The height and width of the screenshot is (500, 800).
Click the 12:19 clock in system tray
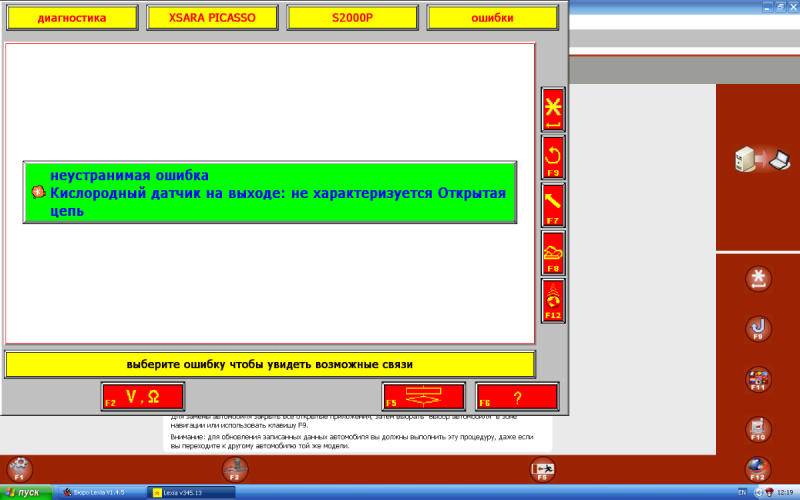point(785,493)
